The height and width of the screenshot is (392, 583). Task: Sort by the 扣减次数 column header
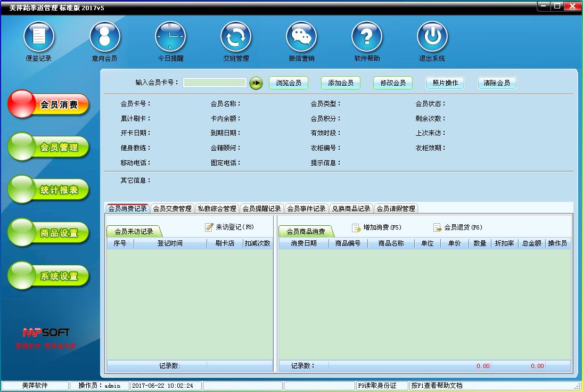click(x=257, y=243)
